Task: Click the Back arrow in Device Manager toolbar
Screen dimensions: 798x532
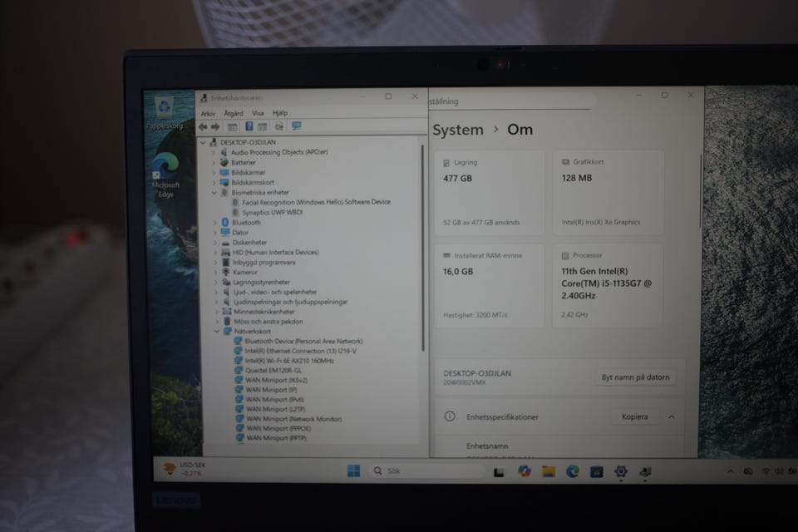Action: coord(203,126)
